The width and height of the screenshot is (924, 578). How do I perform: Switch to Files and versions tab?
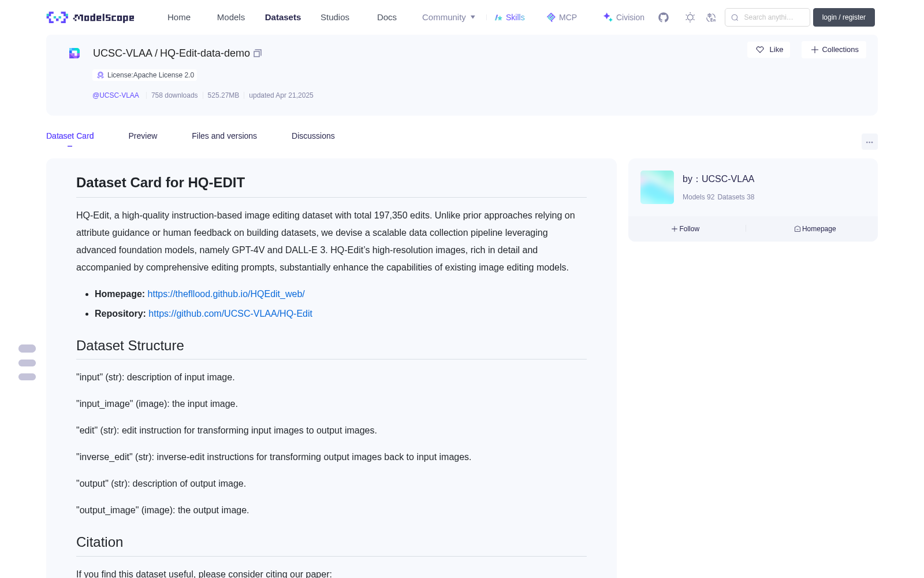pos(224,136)
